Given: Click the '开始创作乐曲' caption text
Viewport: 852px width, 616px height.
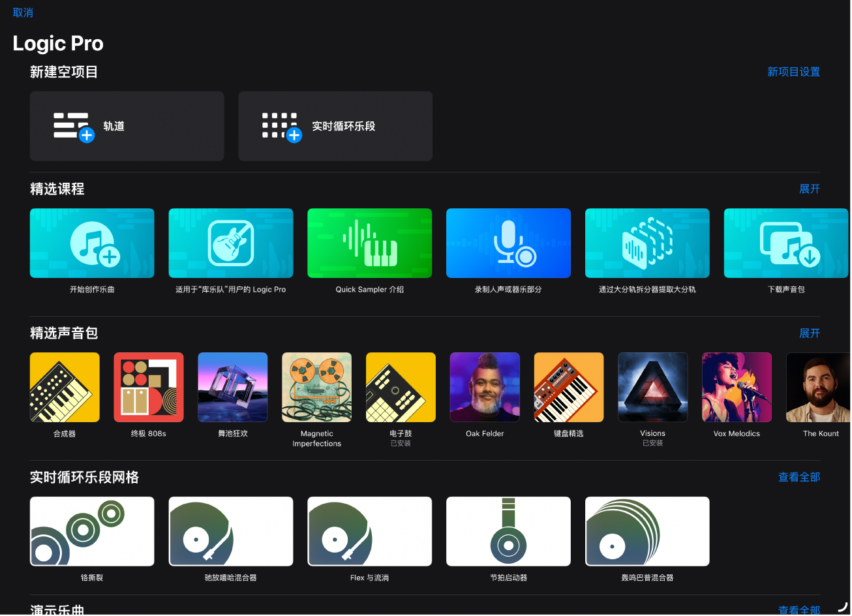Looking at the screenshot, I should coord(92,289).
